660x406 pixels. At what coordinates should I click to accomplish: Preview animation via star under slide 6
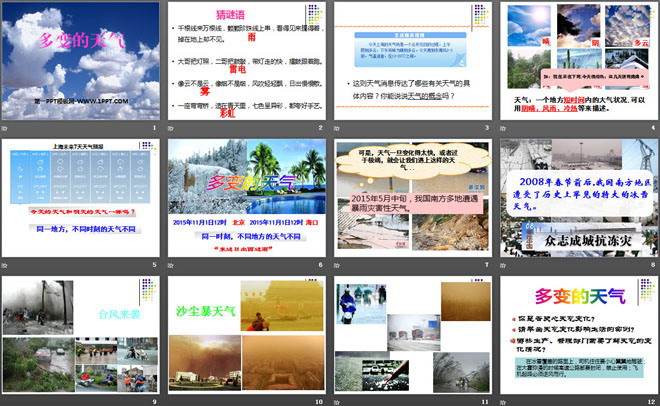click(171, 265)
